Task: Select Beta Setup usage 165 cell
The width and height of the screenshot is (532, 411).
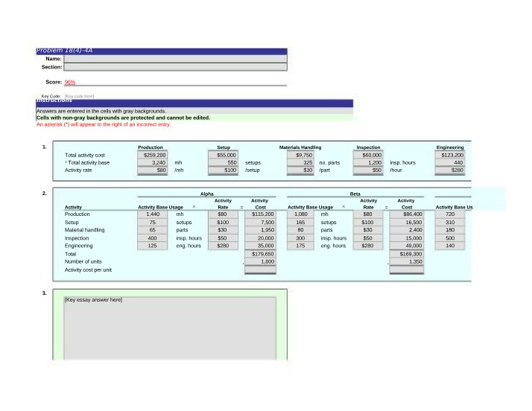Action: [300, 223]
